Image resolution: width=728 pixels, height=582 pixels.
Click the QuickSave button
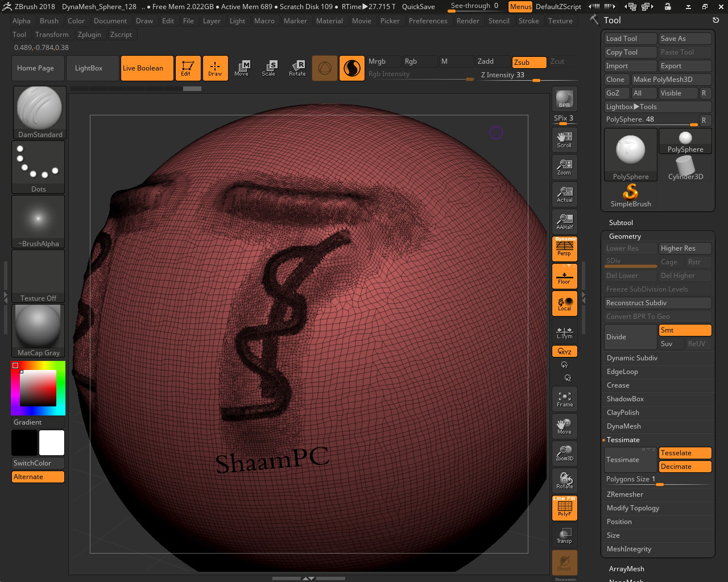(x=418, y=7)
